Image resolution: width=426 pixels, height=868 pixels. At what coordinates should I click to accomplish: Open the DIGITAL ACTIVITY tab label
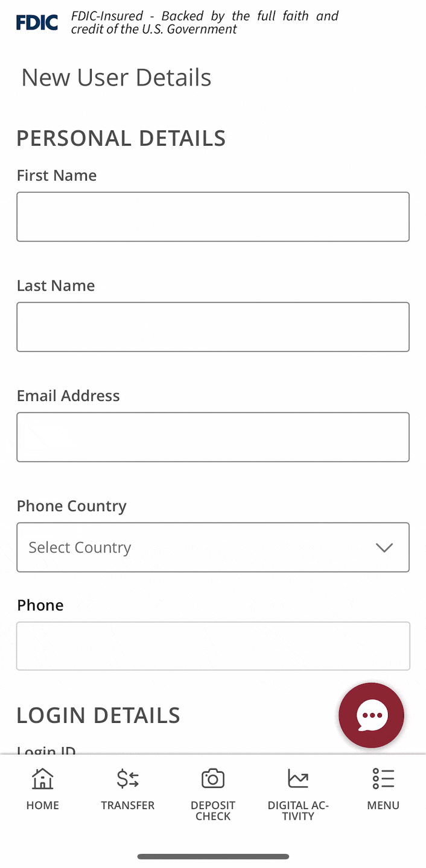pos(298,811)
